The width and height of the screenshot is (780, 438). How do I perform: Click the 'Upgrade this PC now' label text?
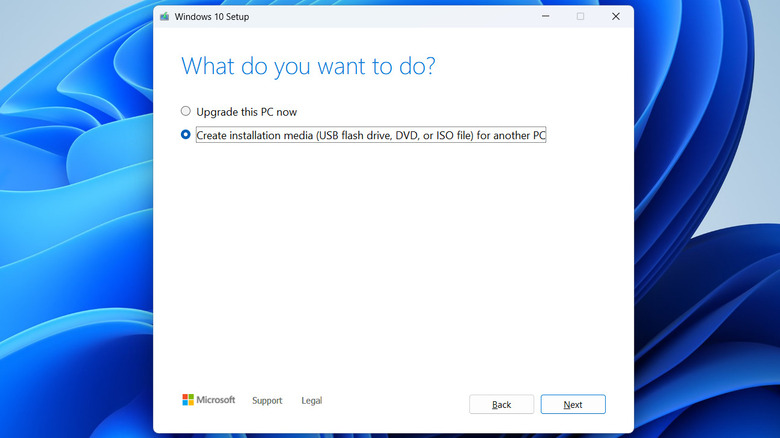click(x=247, y=112)
